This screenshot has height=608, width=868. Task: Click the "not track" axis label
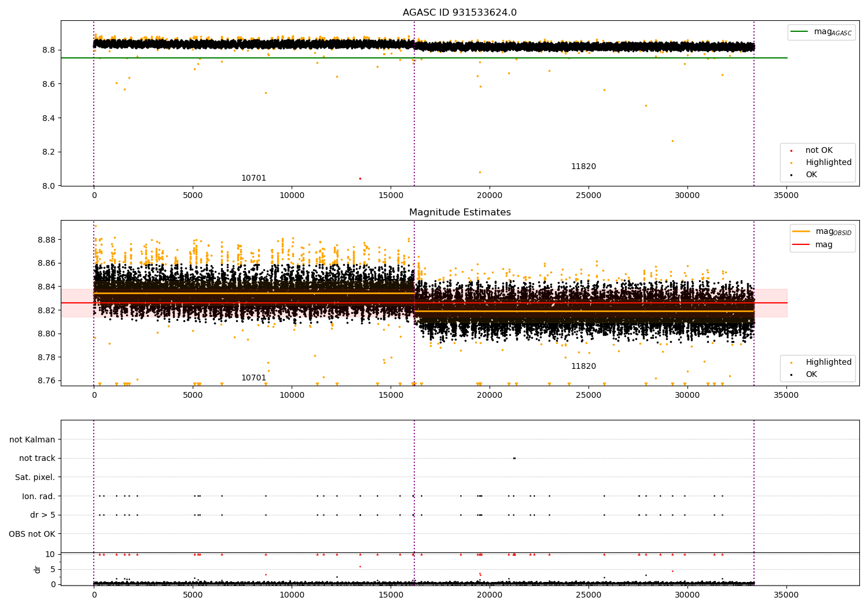click(37, 459)
